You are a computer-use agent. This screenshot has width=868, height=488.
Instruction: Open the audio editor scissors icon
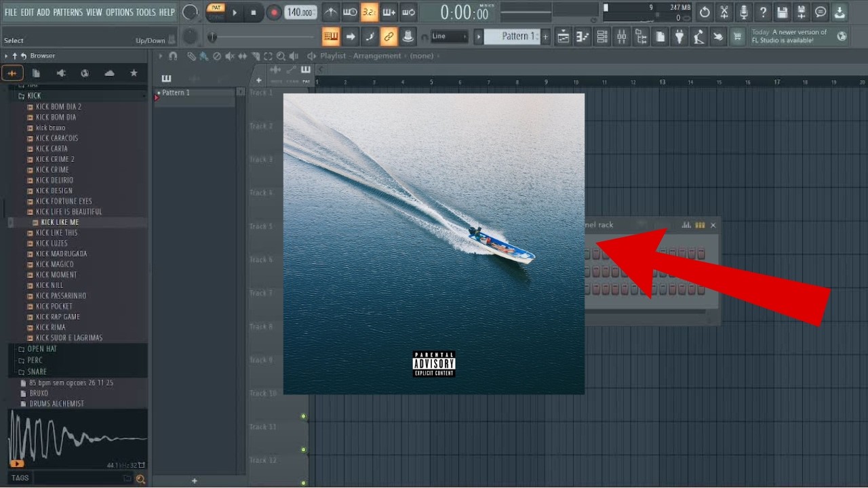click(x=724, y=12)
